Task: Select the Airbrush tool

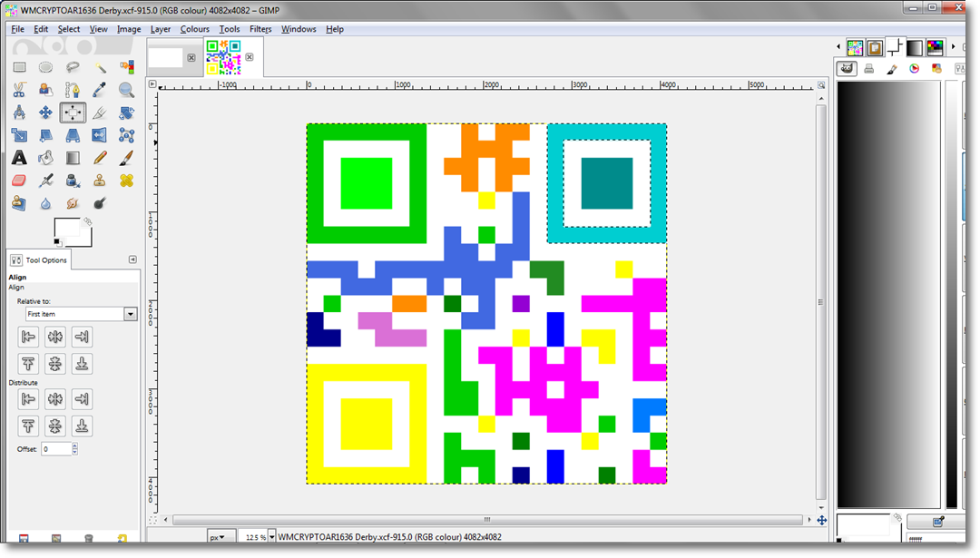Action: click(45, 181)
